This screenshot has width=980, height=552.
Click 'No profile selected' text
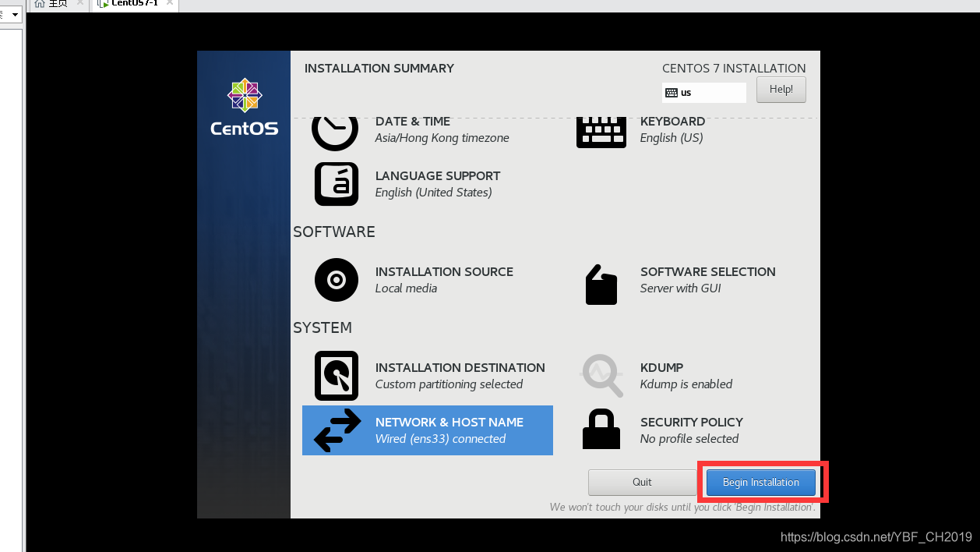(689, 439)
